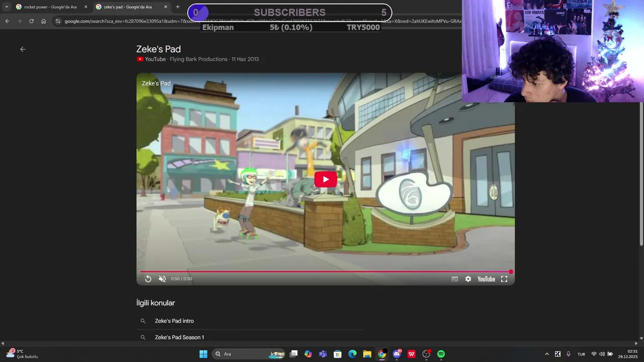Reload the current page
This screenshot has height=362, width=644.
click(31, 21)
